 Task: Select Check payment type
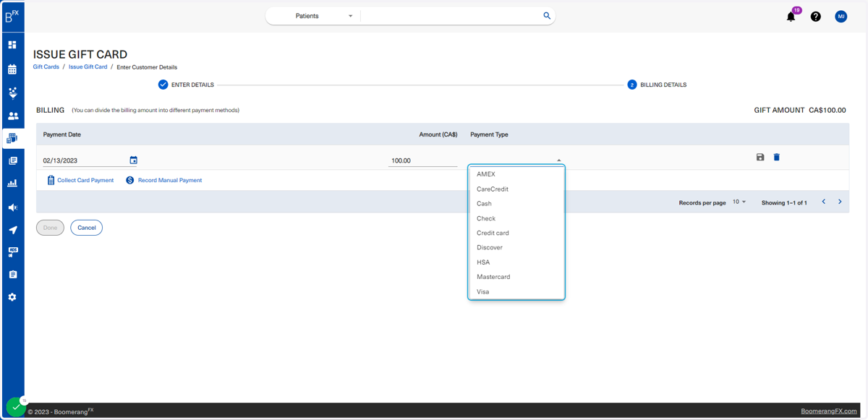click(x=516, y=218)
